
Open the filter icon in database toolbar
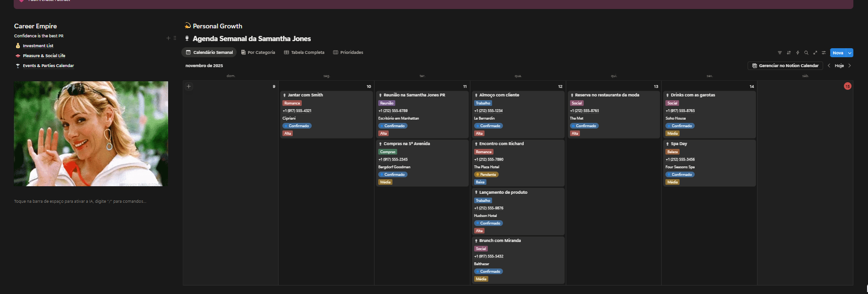780,53
